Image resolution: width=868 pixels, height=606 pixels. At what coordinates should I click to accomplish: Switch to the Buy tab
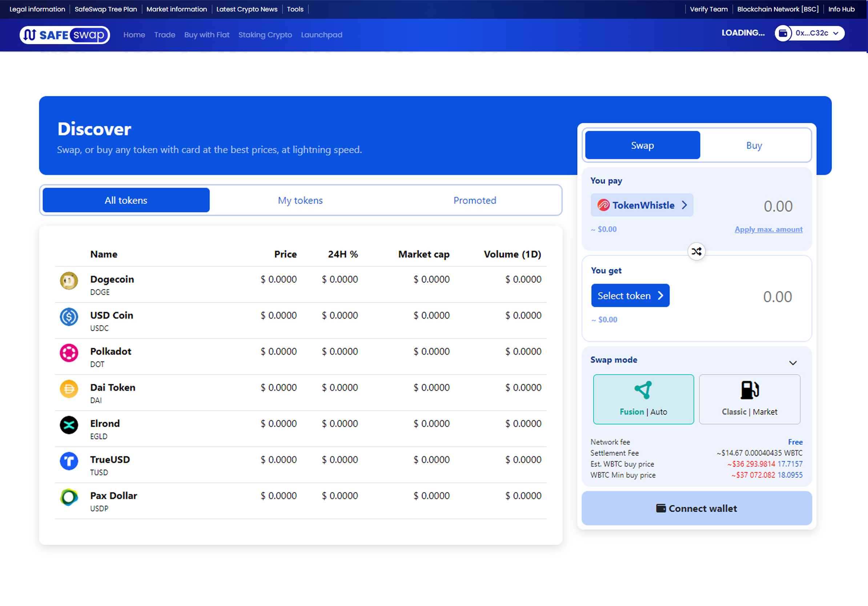point(754,145)
